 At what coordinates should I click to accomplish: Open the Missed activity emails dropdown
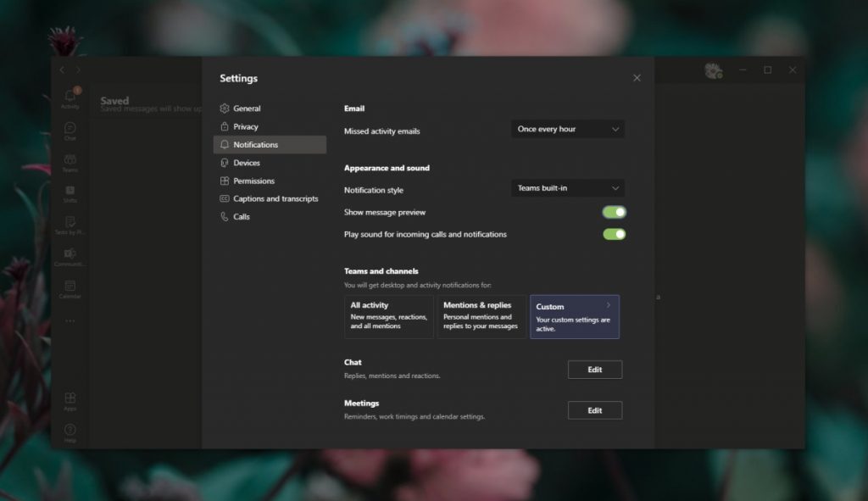567,129
